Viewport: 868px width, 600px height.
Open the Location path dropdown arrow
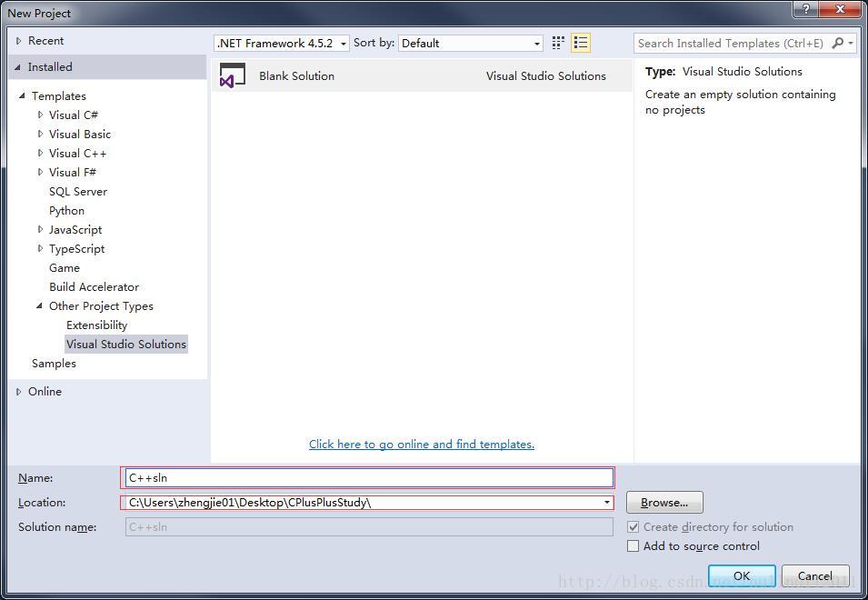(607, 503)
